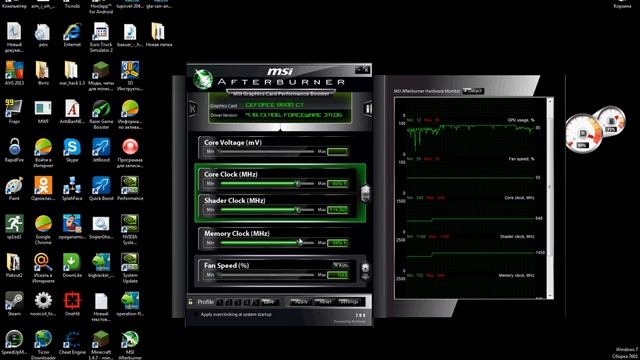This screenshot has width=640, height=360.
Task: Select the Euro Truck Simulator 2 icon
Action: pos(101,38)
